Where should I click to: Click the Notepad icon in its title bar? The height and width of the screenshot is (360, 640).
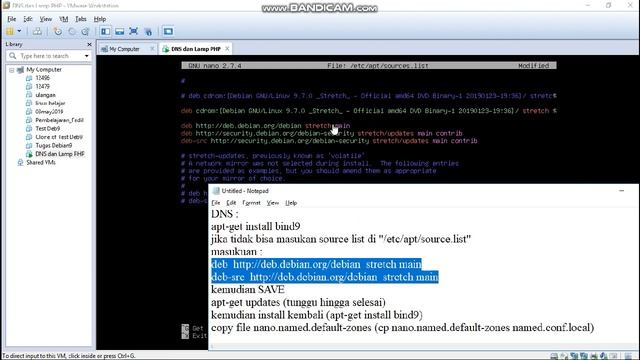[216, 191]
